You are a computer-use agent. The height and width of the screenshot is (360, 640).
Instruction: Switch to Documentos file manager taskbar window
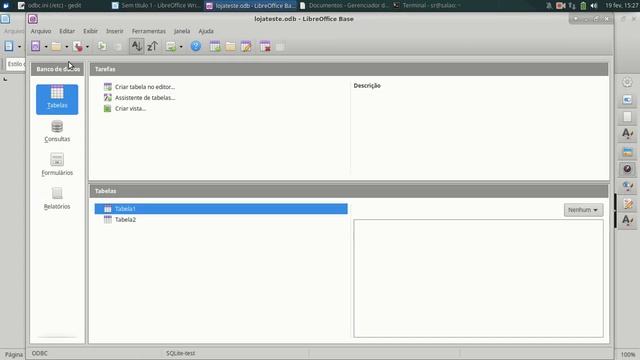[344, 5]
